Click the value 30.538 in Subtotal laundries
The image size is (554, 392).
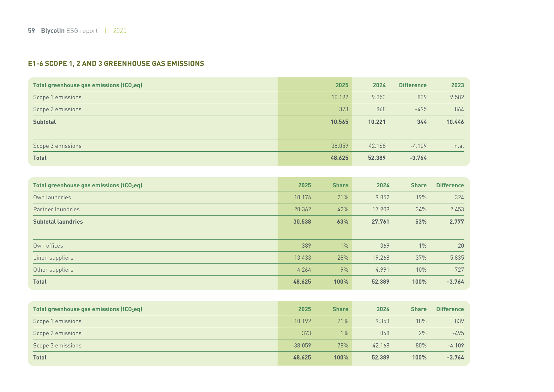pos(302,222)
